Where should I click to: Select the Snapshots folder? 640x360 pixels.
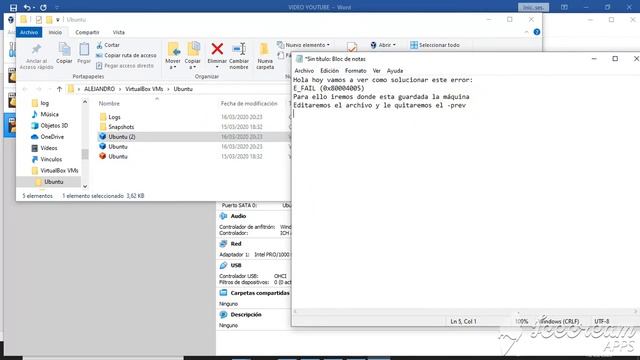coord(121,127)
